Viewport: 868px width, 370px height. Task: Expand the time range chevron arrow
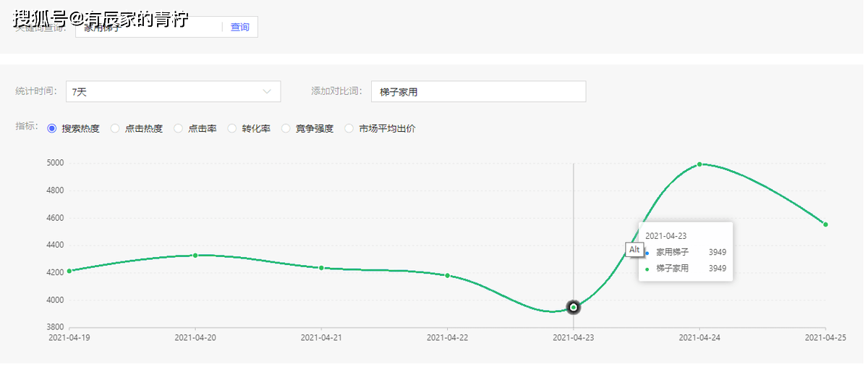point(268,92)
